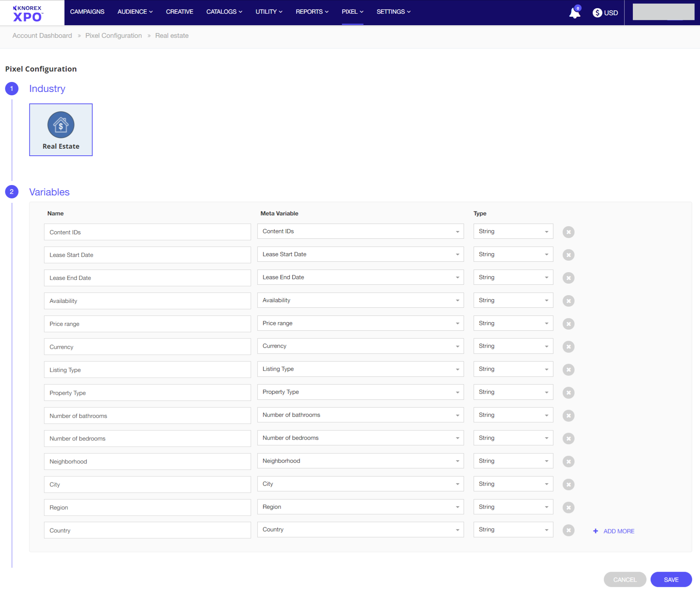Remove the Property Type row
Screen dimensions: 700x594
coord(568,393)
